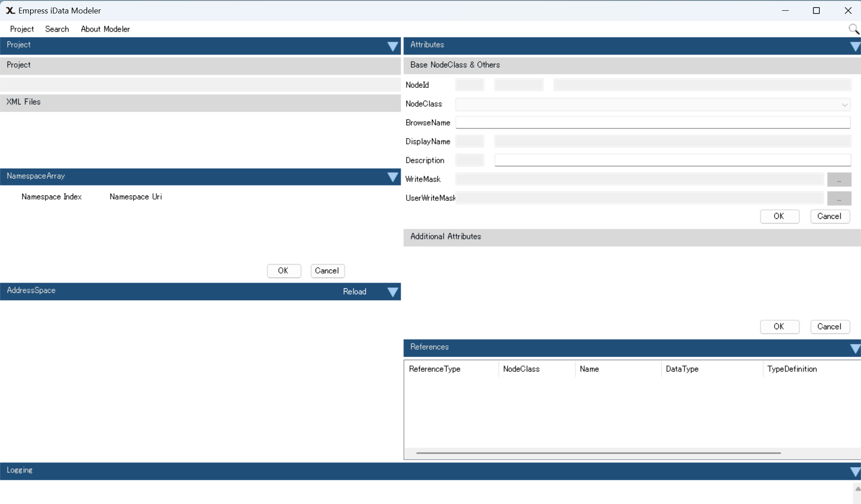This screenshot has height=504, width=861.
Task: Click the Base NodeClass & Others header
Action: coord(632,65)
